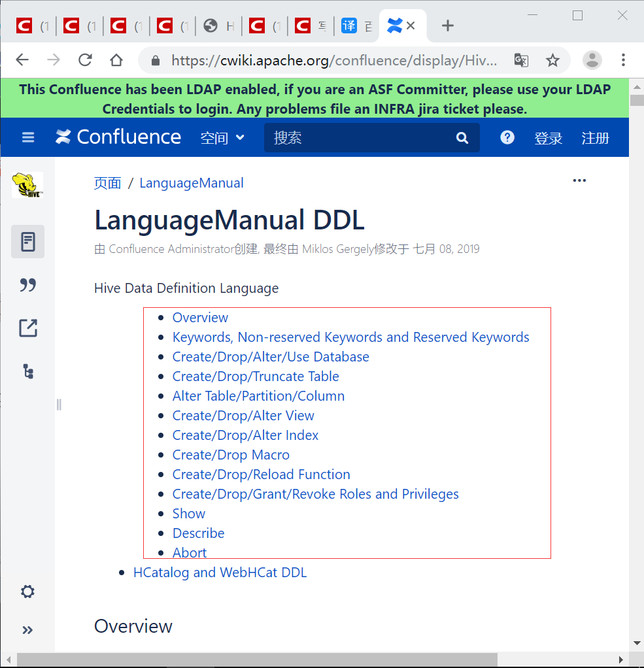This screenshot has width=644, height=668.
Task: Bookmark this page with the star
Action: coord(552,60)
